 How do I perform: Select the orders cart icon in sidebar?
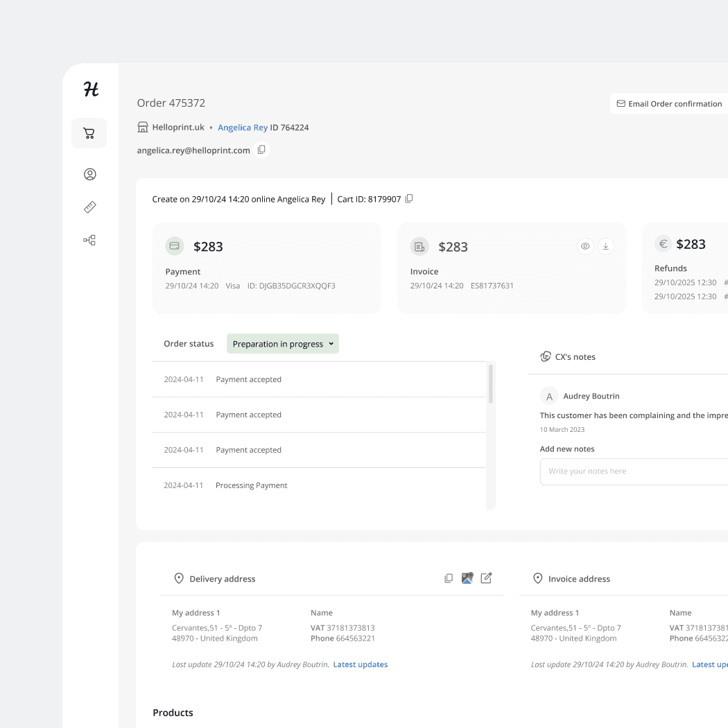pyautogui.click(x=89, y=133)
